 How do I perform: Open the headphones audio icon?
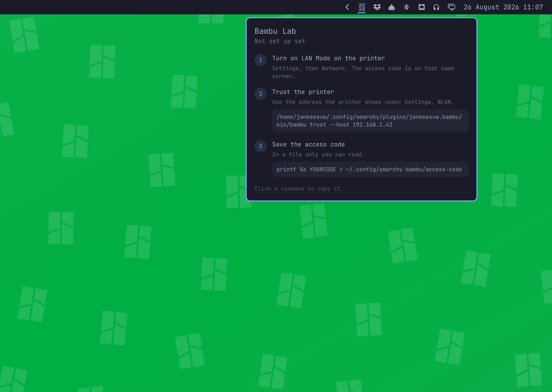[x=436, y=7]
